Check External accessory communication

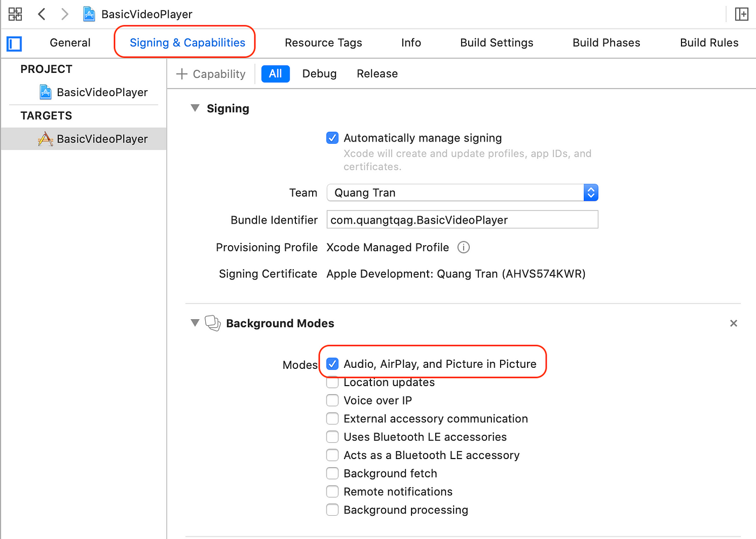(332, 419)
